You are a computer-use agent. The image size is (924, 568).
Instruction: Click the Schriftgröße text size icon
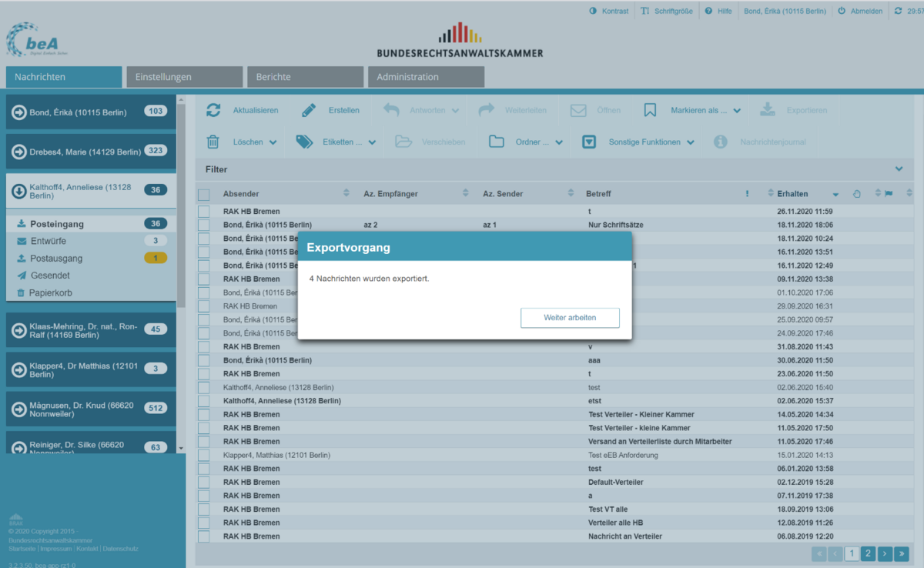pos(645,11)
